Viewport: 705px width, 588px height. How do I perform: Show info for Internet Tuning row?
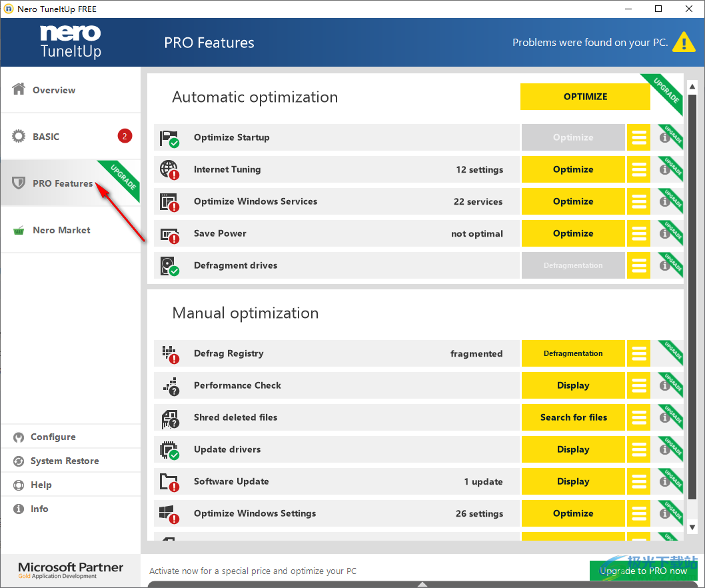click(664, 169)
